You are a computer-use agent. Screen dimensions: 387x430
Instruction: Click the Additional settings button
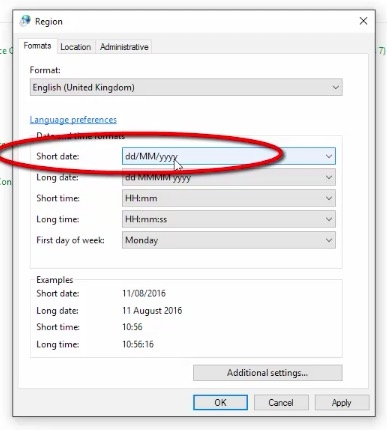tap(268, 373)
